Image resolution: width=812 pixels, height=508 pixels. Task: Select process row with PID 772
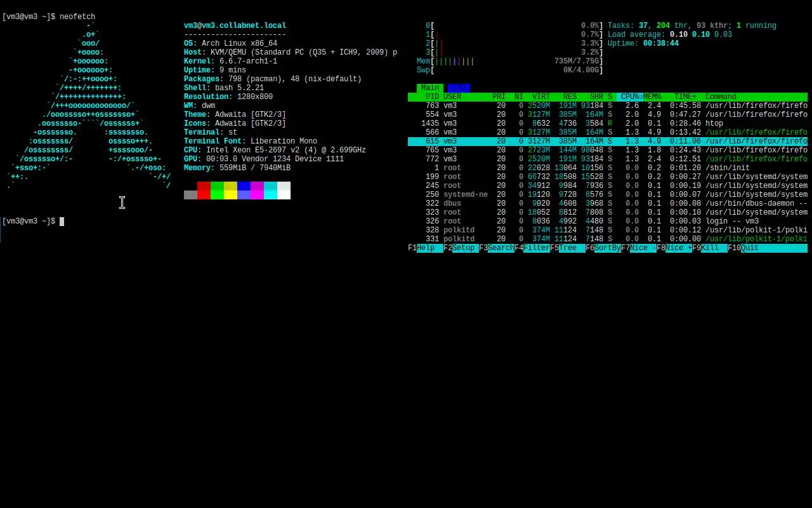(608, 159)
